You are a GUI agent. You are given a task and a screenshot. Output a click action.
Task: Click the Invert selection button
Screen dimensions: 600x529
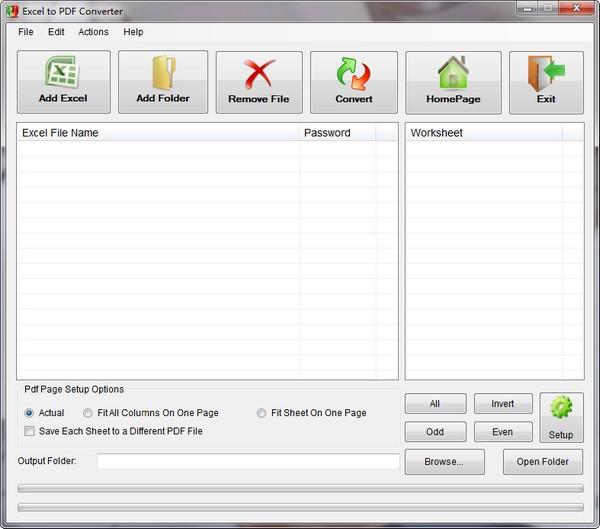[x=503, y=403]
